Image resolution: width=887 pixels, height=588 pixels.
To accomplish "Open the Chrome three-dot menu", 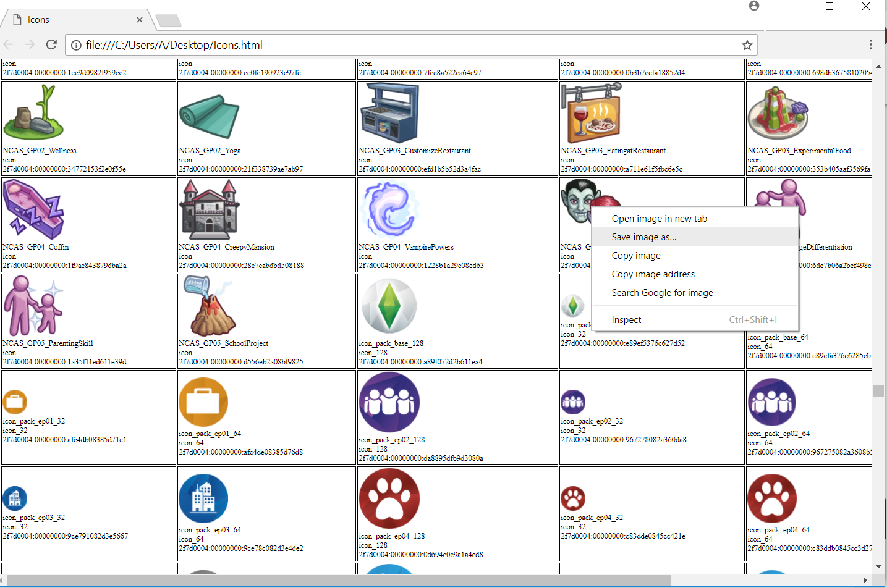I will pos(870,44).
